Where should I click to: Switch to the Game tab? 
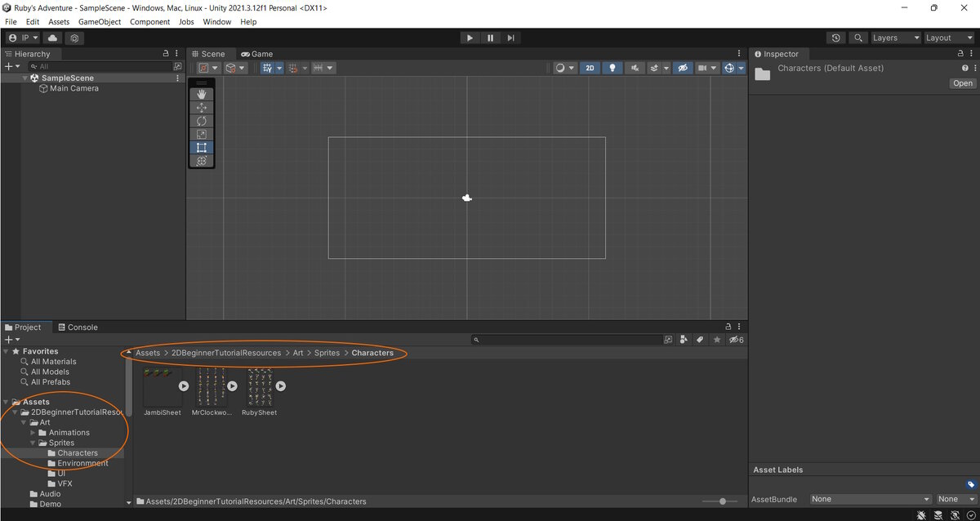(256, 54)
